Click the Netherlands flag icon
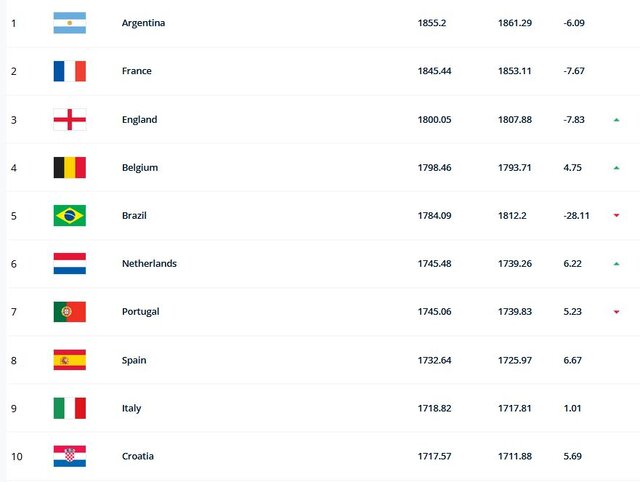Viewport: 640px width, 482px height. pos(69,263)
